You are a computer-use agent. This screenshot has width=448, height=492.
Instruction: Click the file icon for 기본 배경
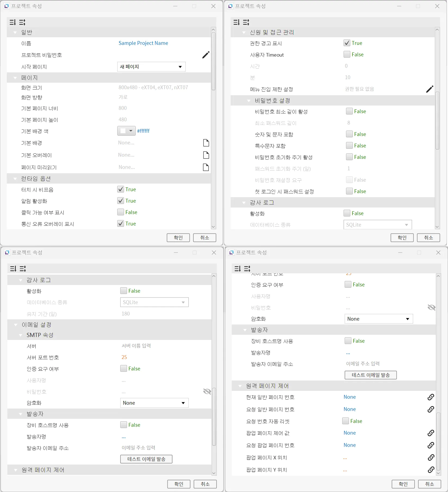206,143
